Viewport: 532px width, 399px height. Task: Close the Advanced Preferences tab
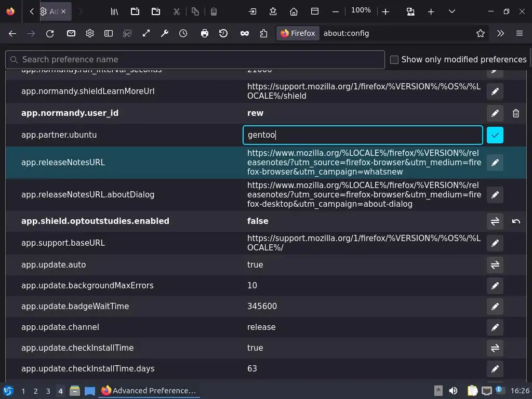point(63,11)
